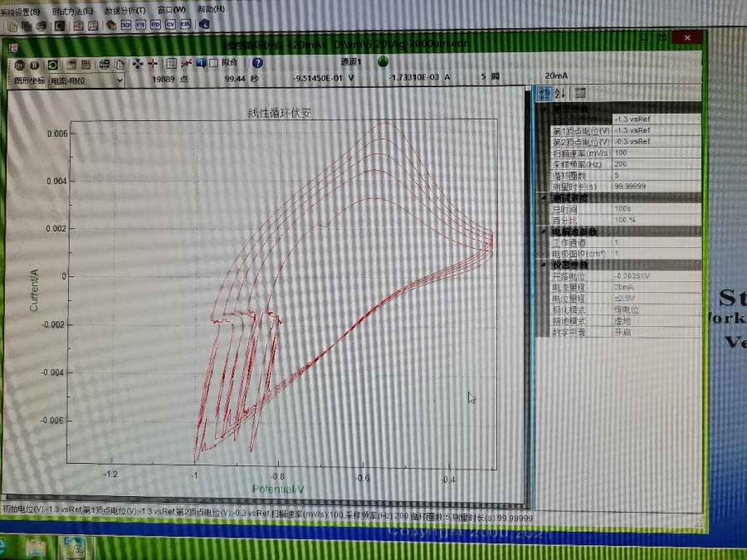This screenshot has width=747, height=560.
Task: Click the second chart-window icon in main toolbar
Action: 93,25
